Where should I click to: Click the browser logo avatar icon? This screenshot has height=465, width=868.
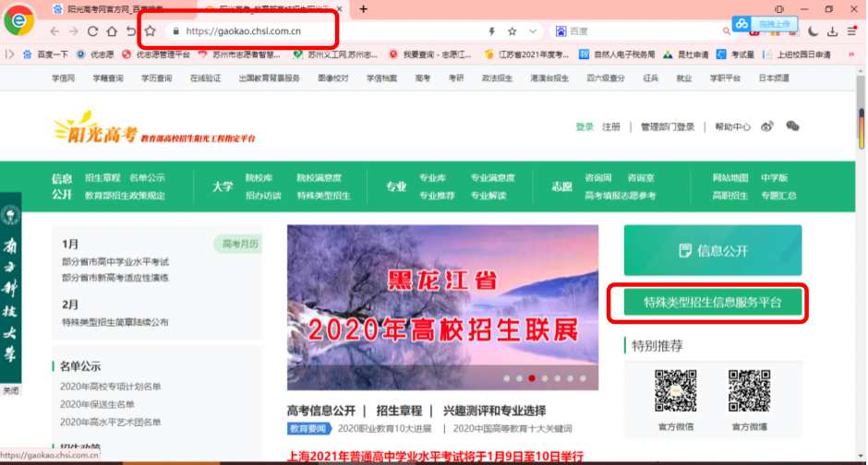pyautogui.click(x=18, y=21)
